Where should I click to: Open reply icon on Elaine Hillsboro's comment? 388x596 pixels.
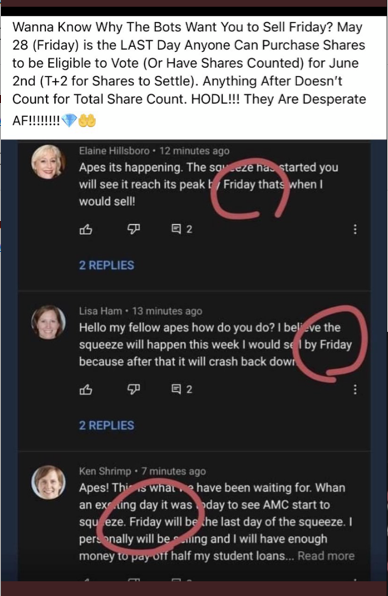coord(176,229)
